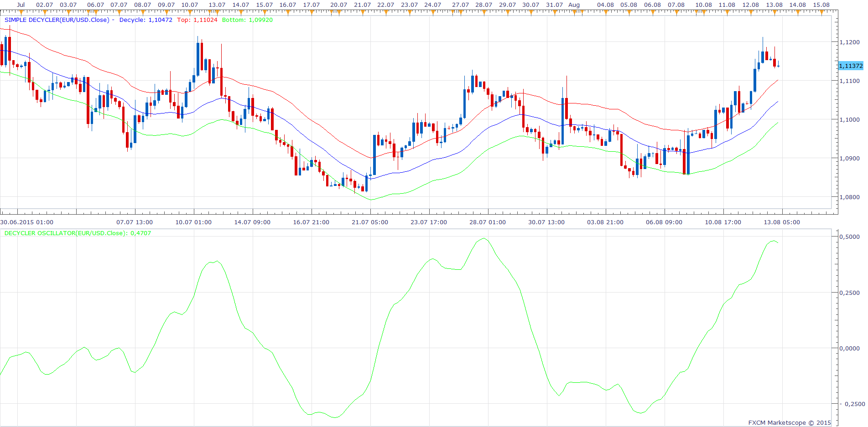
Task: Click the blue Decycle value 1,10472
Action: click(x=161, y=20)
